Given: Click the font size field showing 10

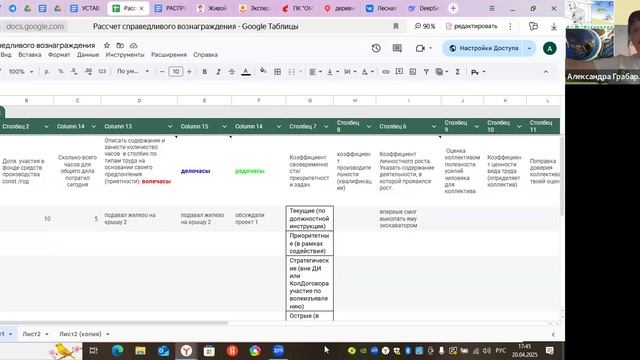Looking at the screenshot, I should coord(176,72).
